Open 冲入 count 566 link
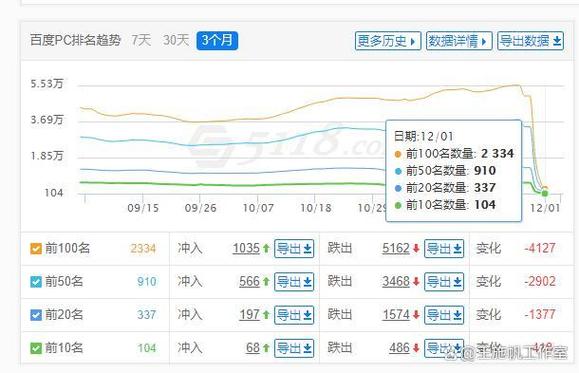The width and height of the screenshot is (579, 373). 249,282
